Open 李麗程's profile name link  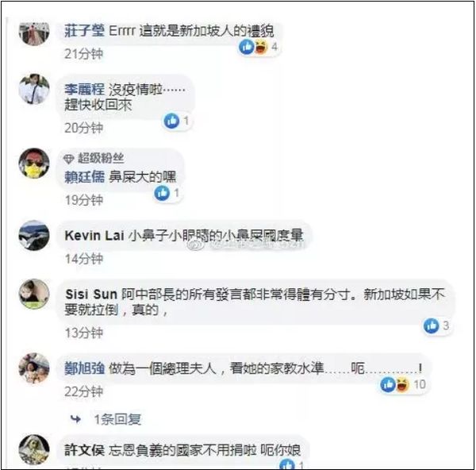(84, 90)
